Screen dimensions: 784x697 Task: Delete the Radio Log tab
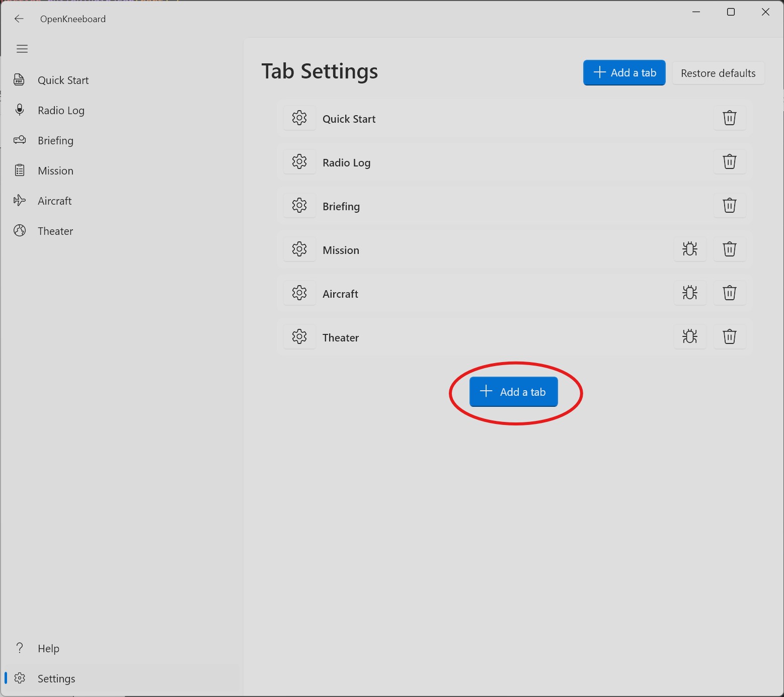tap(730, 162)
